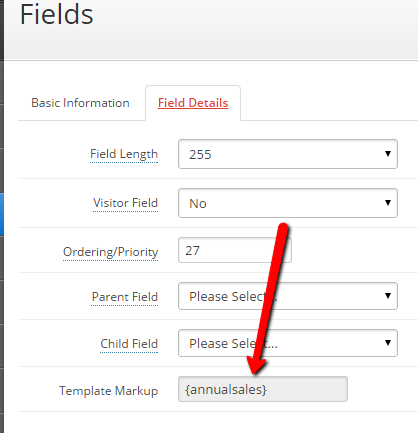The image size is (418, 433).
Task: Click the Fields page heading
Action: point(57,15)
